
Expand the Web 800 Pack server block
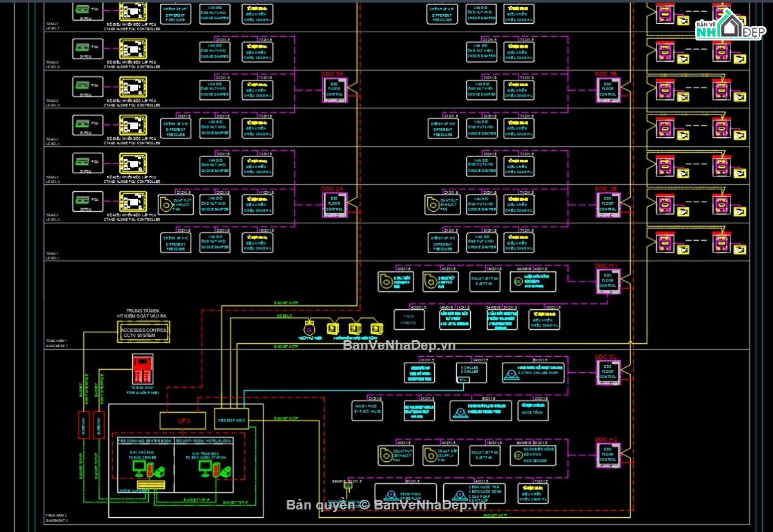[232, 420]
